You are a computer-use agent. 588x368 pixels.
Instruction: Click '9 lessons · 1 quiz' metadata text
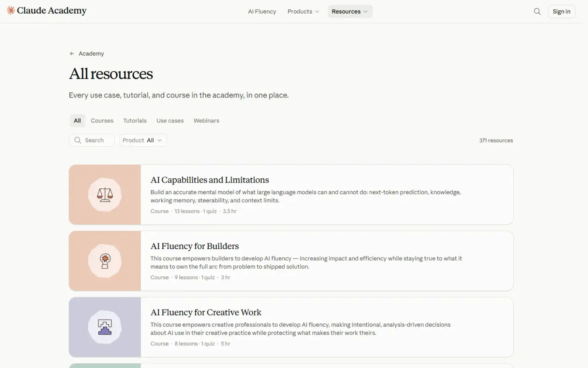point(194,278)
